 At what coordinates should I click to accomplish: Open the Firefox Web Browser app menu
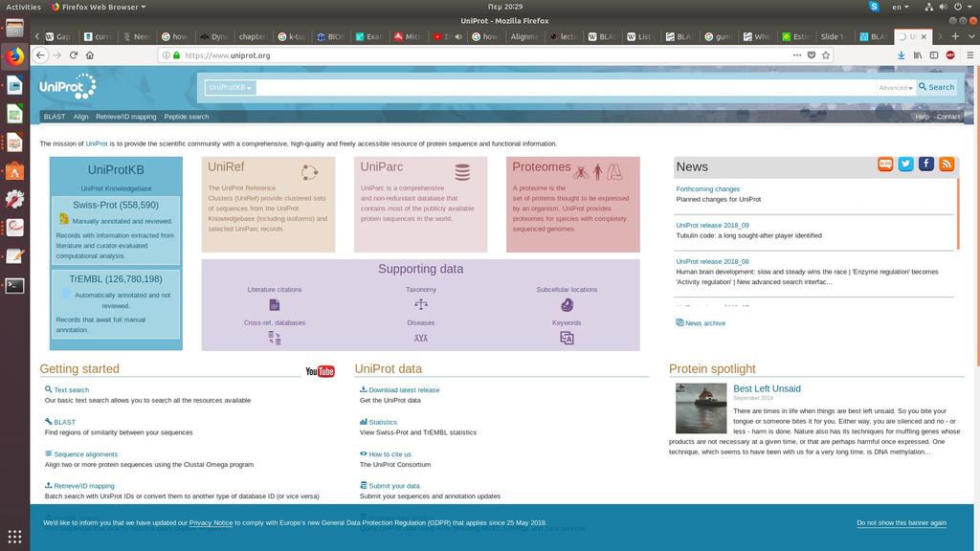coord(99,7)
